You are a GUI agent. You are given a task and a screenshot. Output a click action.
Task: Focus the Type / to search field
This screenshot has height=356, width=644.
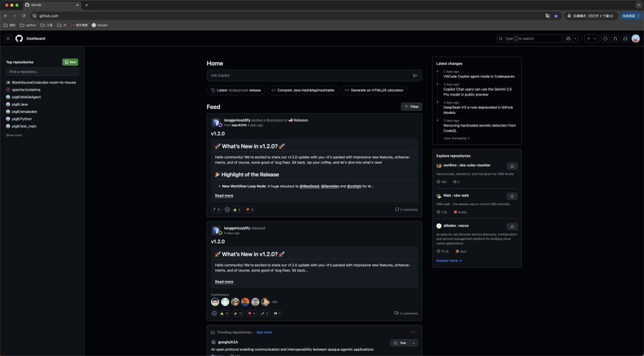[529, 39]
